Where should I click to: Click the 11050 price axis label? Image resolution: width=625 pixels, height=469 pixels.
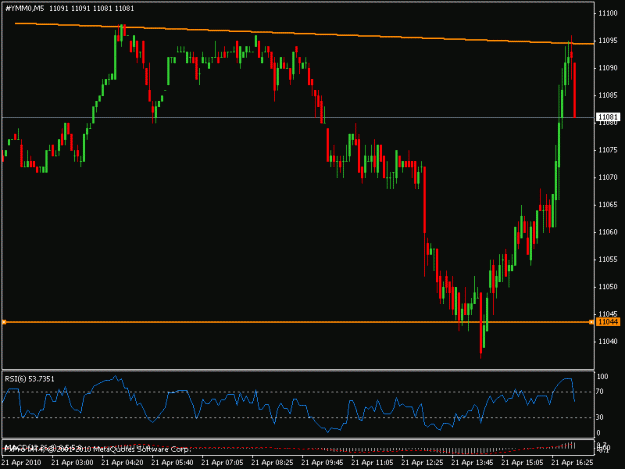(608, 287)
